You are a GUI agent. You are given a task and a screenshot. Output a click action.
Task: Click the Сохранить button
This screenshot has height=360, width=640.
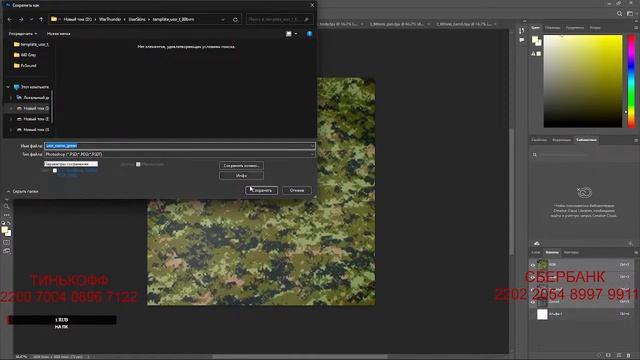(x=262, y=190)
